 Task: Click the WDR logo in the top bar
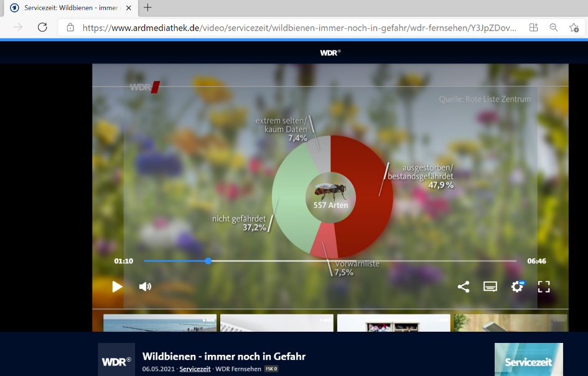(330, 53)
